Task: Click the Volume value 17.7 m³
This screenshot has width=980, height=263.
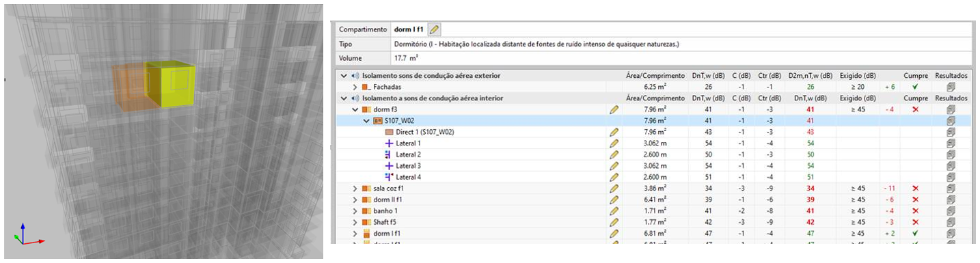Action: 405,58
